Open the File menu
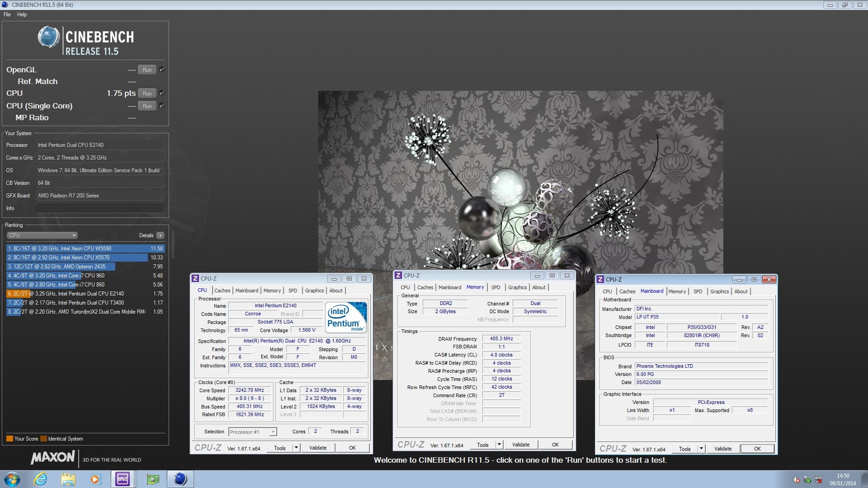 pyautogui.click(x=7, y=14)
